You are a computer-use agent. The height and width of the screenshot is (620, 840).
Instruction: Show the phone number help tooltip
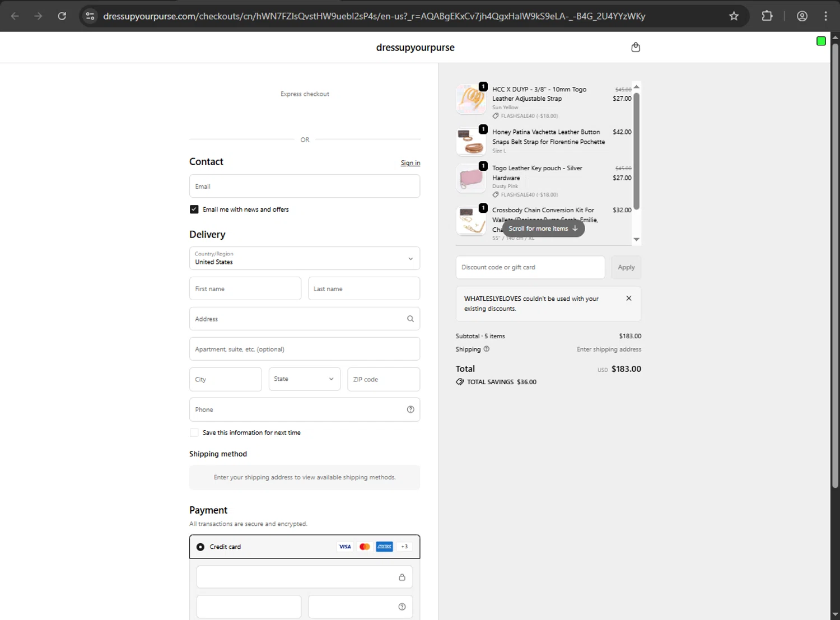point(410,409)
